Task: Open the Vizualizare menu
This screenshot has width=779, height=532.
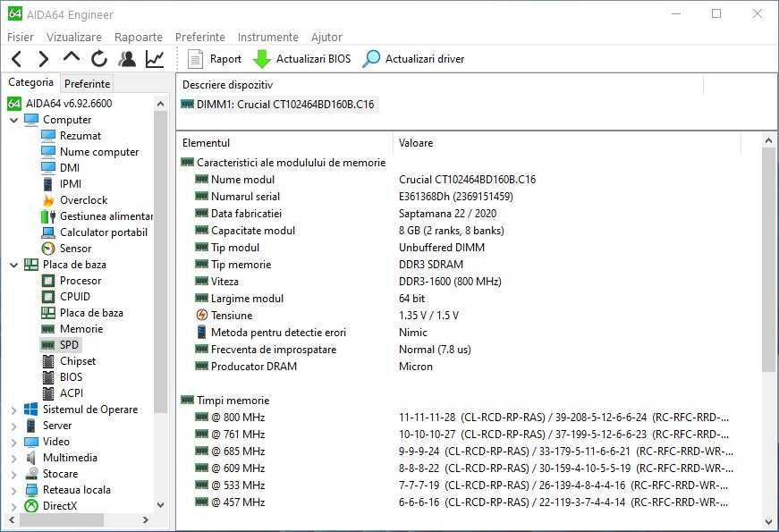Action: point(74,38)
